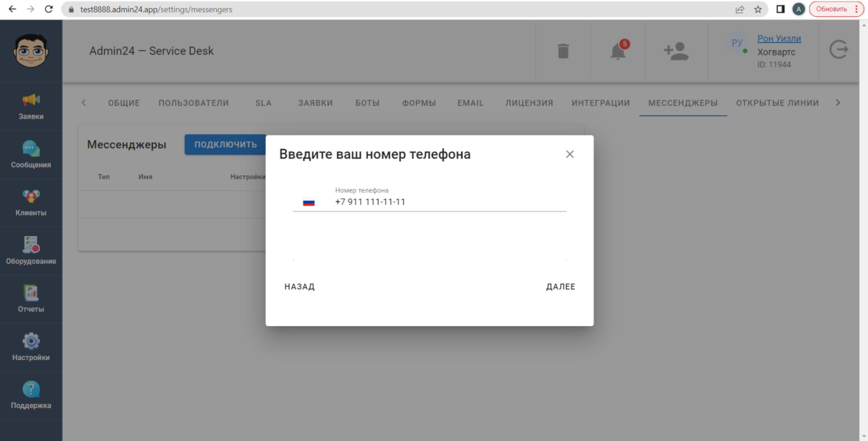Open Поддержка help icon
The image size is (868, 441).
pyautogui.click(x=31, y=395)
